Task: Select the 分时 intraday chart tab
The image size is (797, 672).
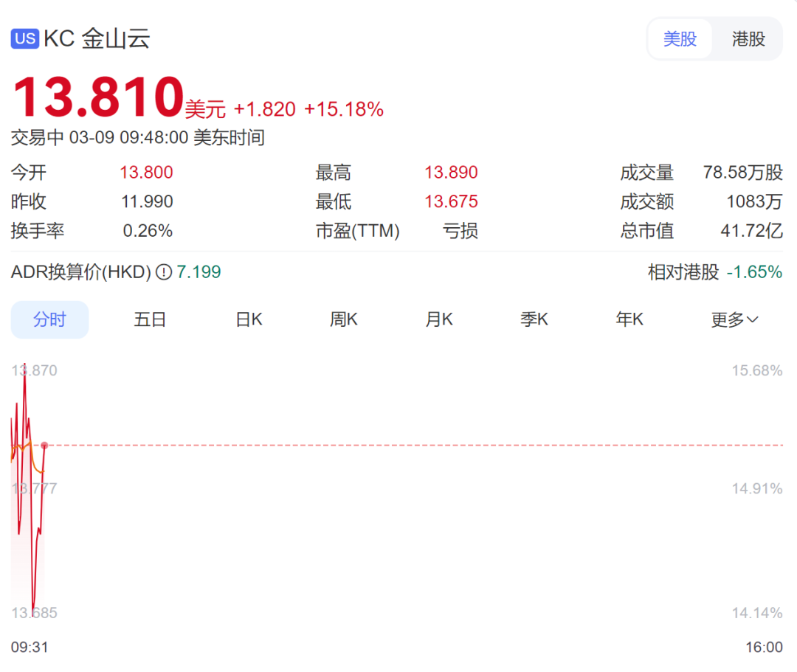Action: coord(49,319)
